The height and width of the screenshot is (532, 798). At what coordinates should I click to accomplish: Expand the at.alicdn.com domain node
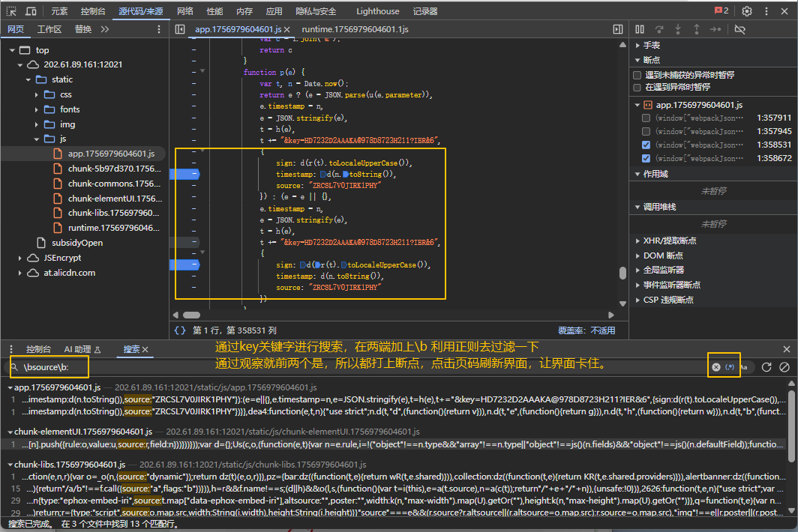20,273
